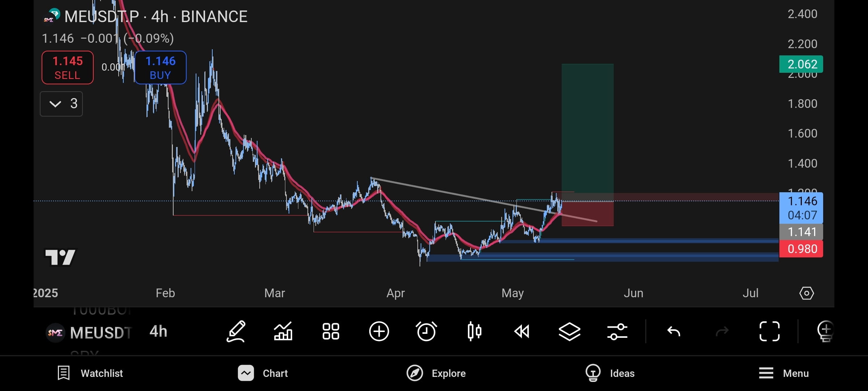The image size is (868, 391).
Task: Expand the indicators legend showing 3
Action: pos(61,104)
